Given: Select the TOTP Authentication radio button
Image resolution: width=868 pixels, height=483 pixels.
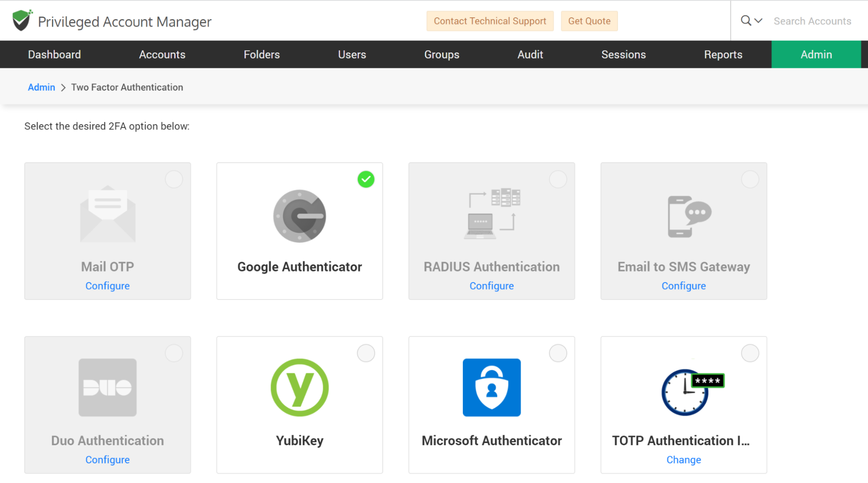Looking at the screenshot, I should point(750,353).
